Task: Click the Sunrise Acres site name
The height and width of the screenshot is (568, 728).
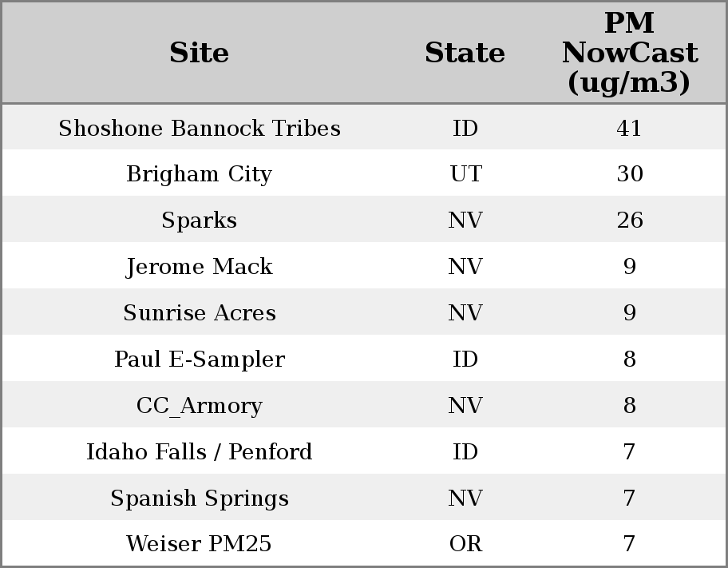Action: pyautogui.click(x=200, y=313)
